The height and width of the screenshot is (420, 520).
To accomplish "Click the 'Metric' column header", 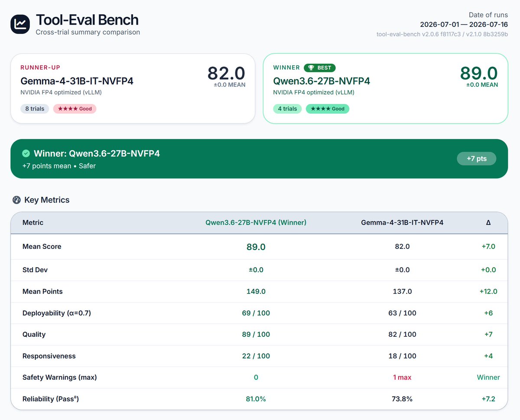I will click(33, 222).
